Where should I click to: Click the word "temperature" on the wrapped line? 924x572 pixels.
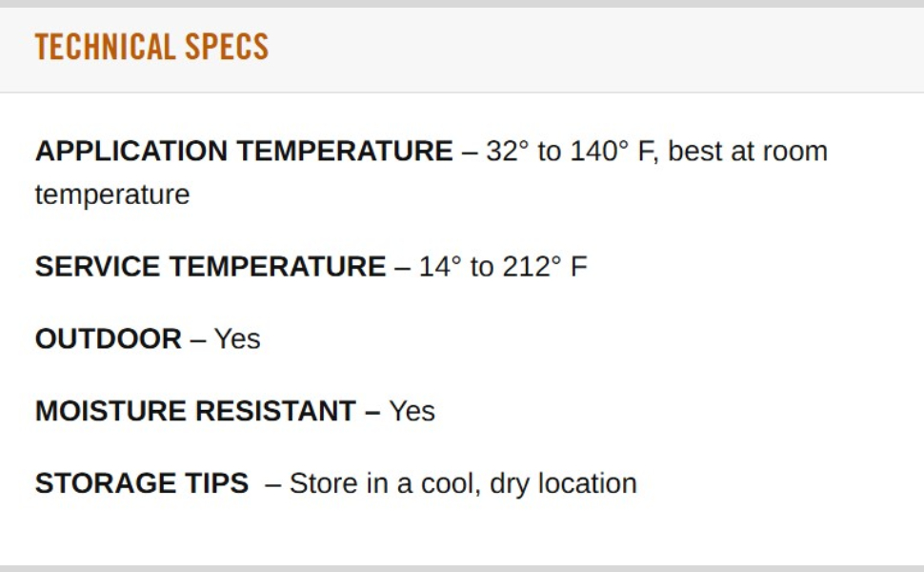[x=112, y=194]
